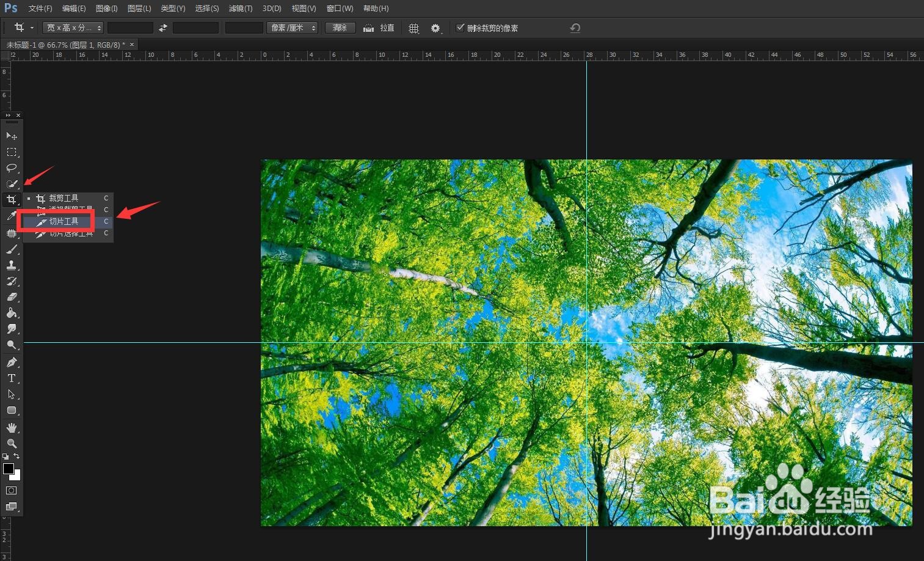Toggle Quick Mask mode
This screenshot has height=561, width=924.
coord(11,490)
